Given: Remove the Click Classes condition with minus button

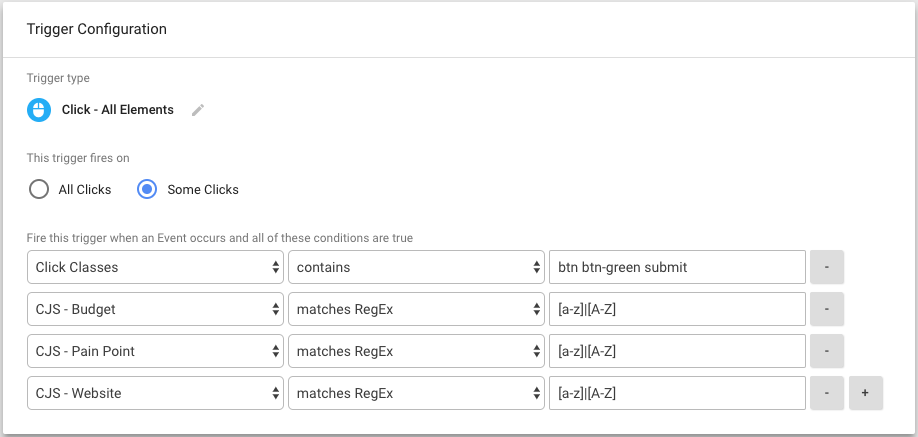Looking at the screenshot, I should point(827,267).
